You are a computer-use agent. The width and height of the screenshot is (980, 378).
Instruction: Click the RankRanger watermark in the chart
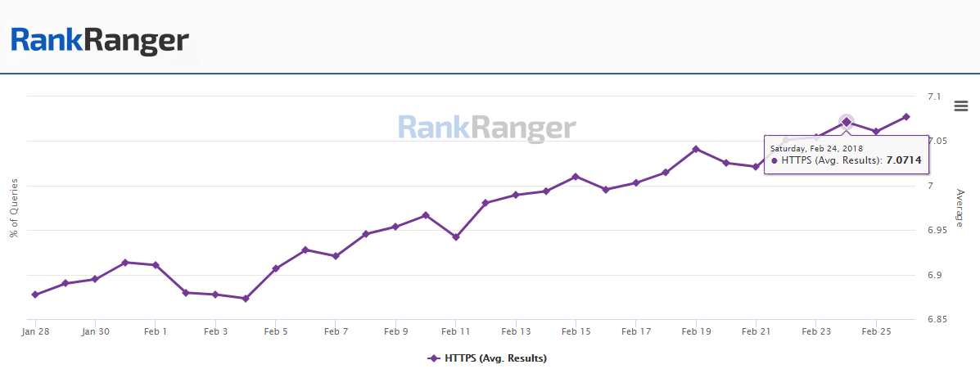coord(486,128)
